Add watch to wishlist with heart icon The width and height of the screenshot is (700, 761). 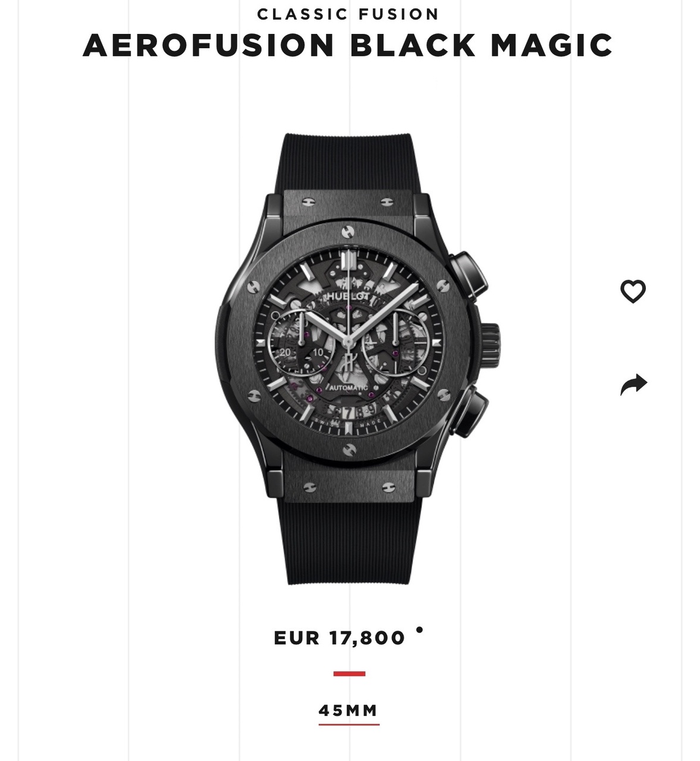633,291
